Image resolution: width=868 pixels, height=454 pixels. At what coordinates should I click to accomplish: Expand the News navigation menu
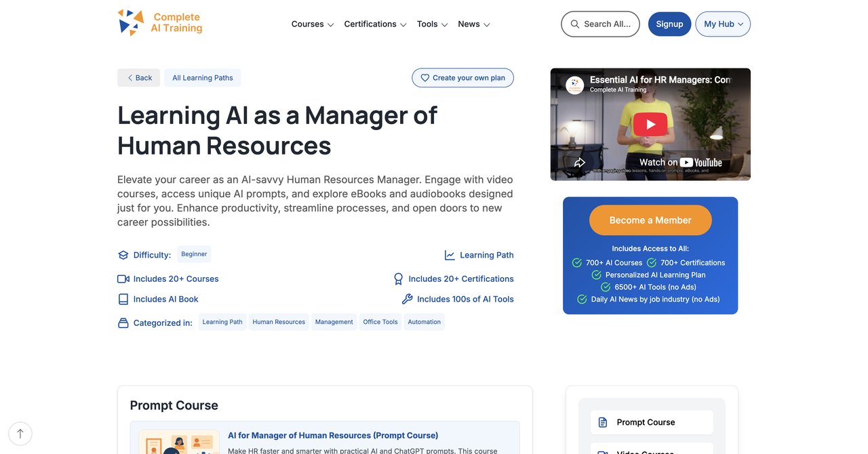pyautogui.click(x=474, y=24)
